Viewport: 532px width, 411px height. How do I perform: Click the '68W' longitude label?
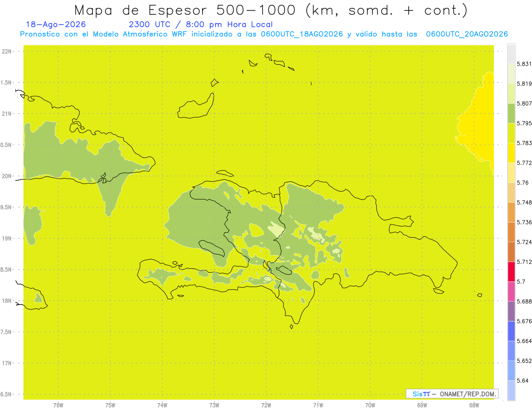point(474,405)
